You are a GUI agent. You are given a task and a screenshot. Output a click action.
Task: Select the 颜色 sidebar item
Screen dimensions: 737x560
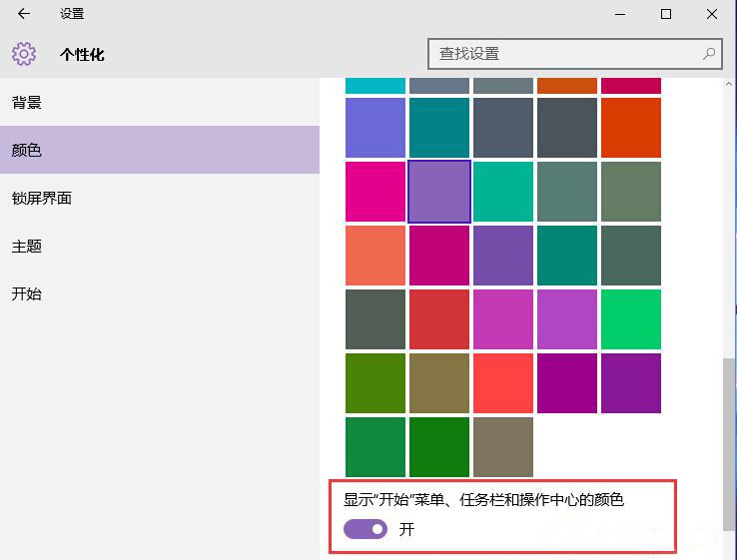click(x=27, y=151)
